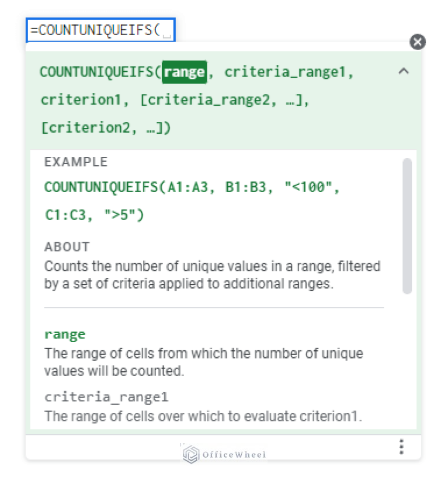Click the green range argument heading
The width and height of the screenshot is (448, 477).
65,335
